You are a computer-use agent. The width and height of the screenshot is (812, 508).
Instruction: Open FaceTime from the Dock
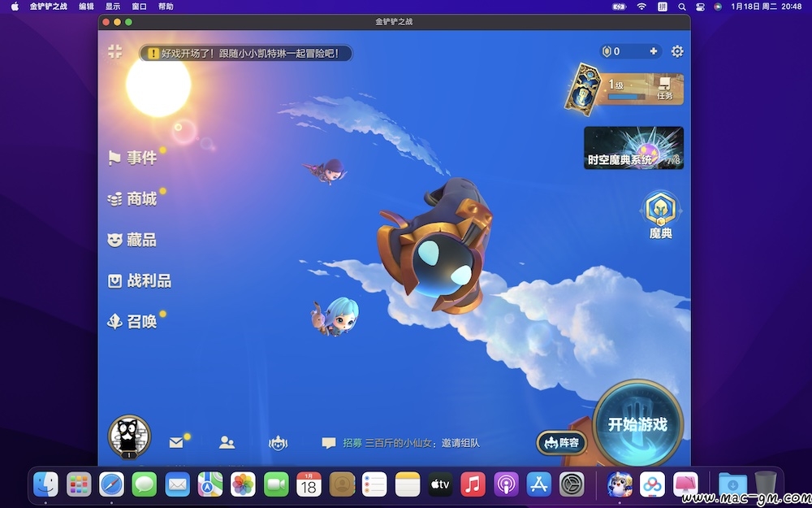[276, 484]
